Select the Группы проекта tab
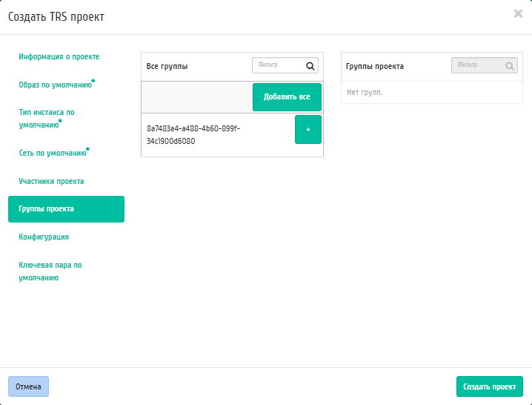Image resolution: width=532 pixels, height=405 pixels. coord(66,209)
